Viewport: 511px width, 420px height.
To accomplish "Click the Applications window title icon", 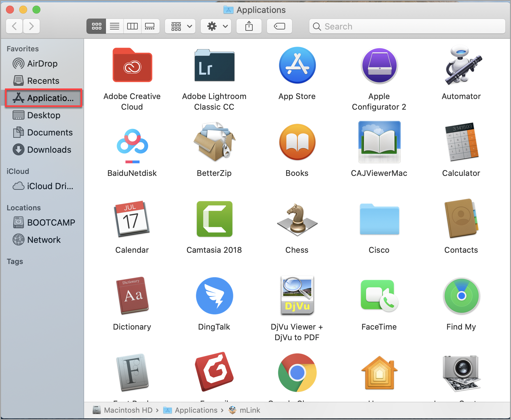I will 228,10.
